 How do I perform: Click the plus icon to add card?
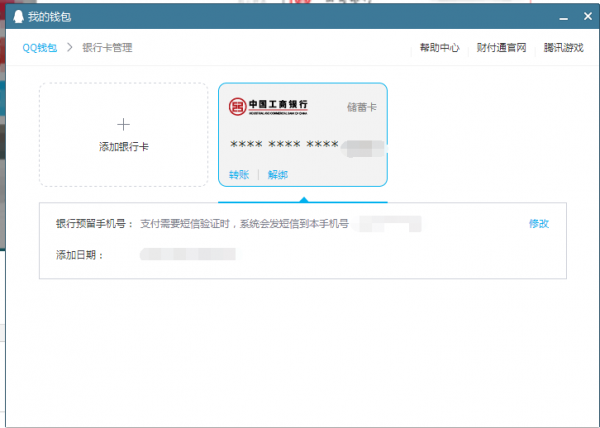tap(123, 124)
